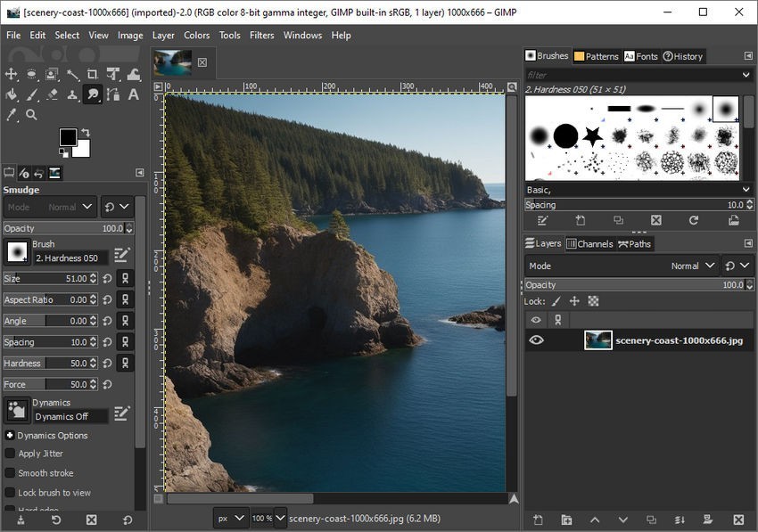Refresh the brushes list

(x=693, y=221)
